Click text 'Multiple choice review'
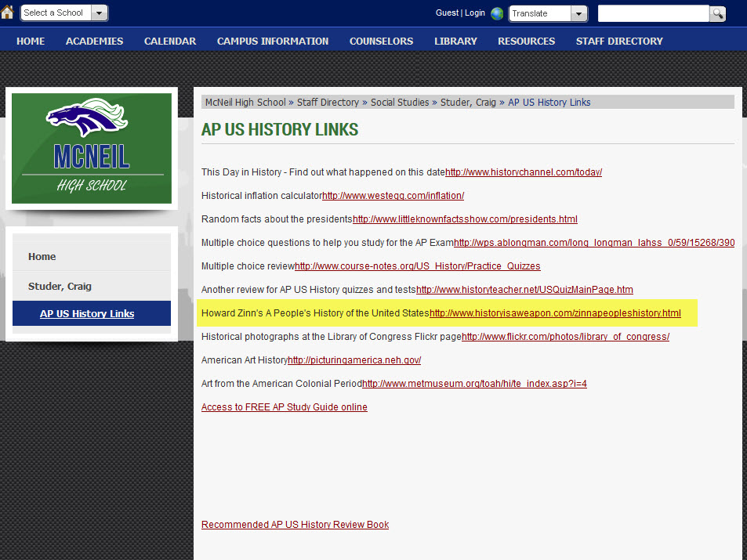Screen dimensions: 747x560 pyautogui.click(x=248, y=266)
